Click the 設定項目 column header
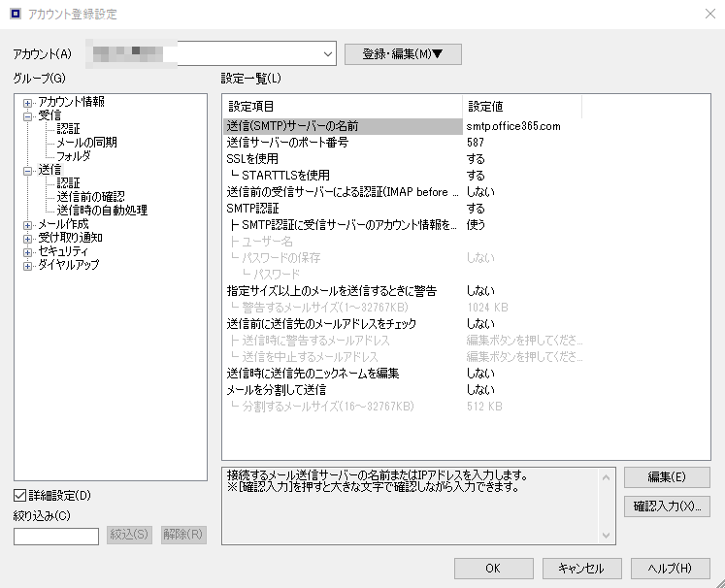The height and width of the screenshot is (588, 725). click(x=343, y=107)
